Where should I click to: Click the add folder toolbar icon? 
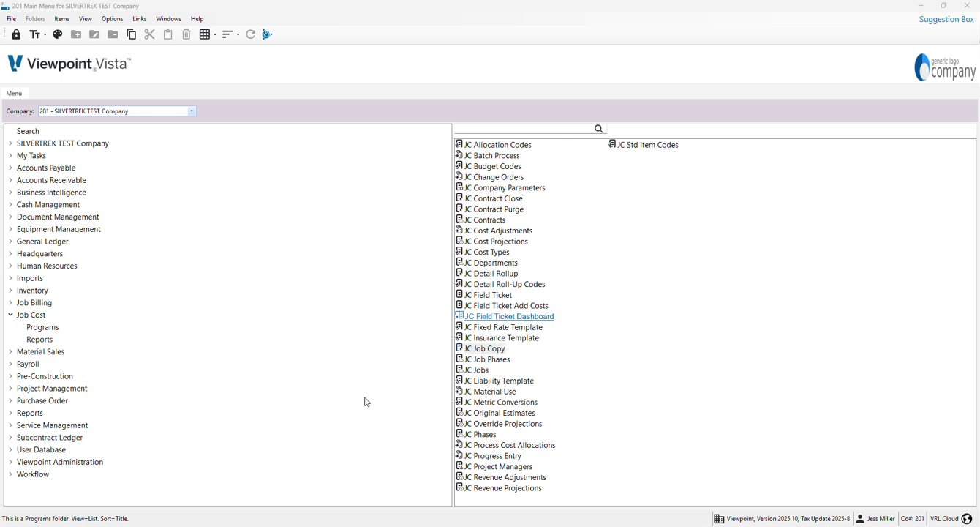point(76,34)
